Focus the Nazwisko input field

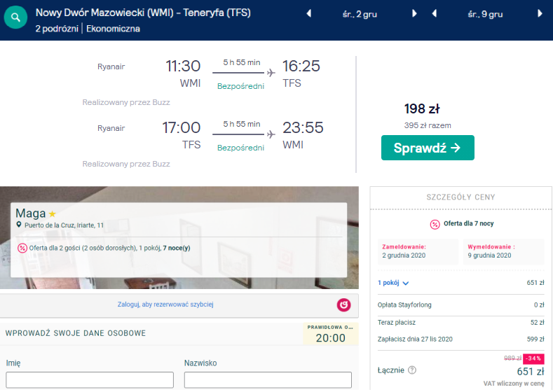(268, 380)
